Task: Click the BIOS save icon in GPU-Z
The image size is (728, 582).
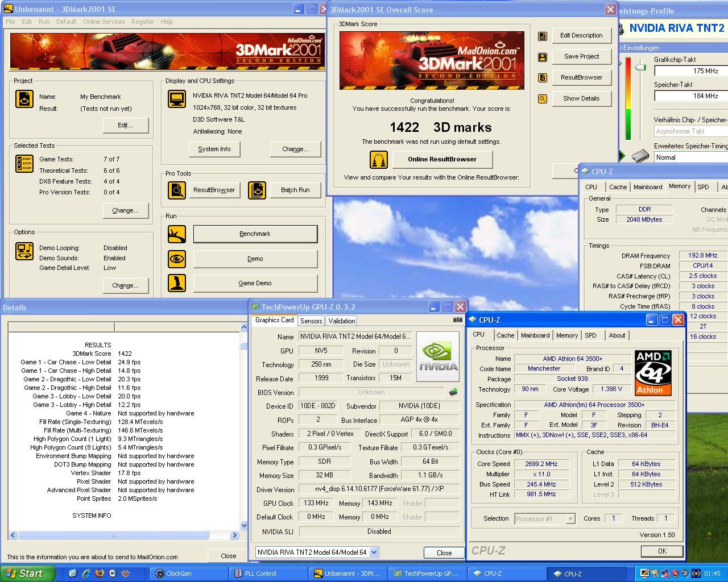Action: point(453,392)
